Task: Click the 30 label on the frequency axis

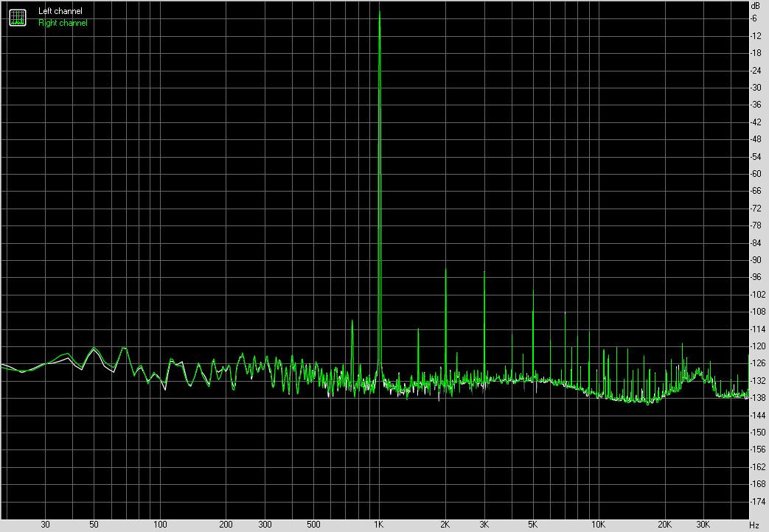Action: [x=46, y=525]
